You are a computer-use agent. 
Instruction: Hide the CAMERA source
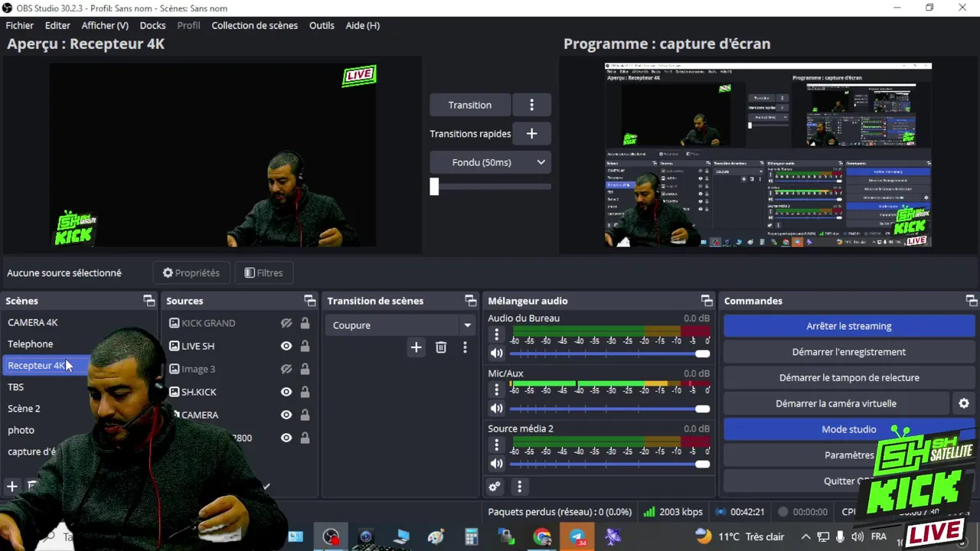pyautogui.click(x=286, y=415)
